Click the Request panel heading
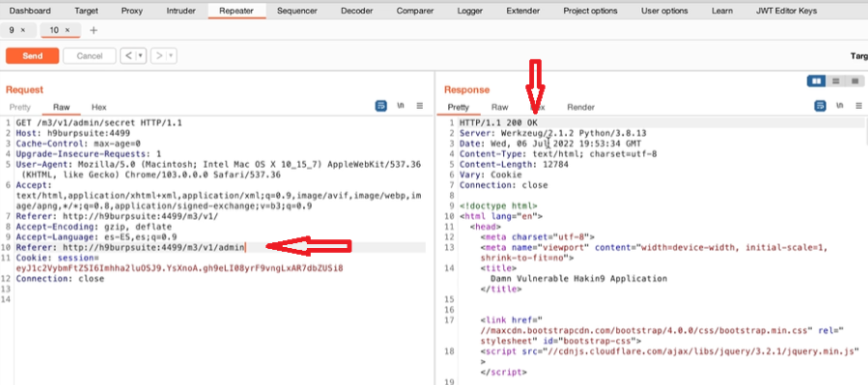Image resolution: width=868 pixels, height=385 pixels. click(24, 90)
